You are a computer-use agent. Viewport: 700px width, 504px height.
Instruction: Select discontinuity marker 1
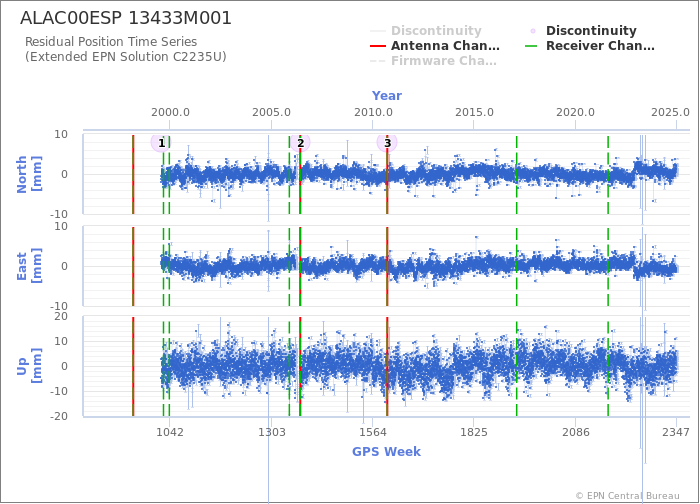pos(161,143)
